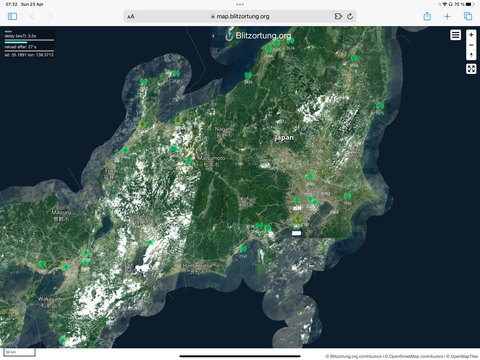Click the Blitzortung.org logo title

pyautogui.click(x=258, y=35)
